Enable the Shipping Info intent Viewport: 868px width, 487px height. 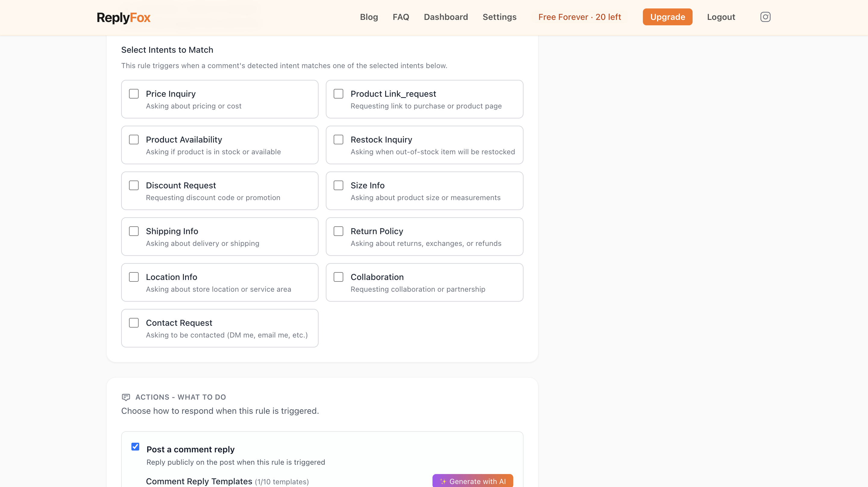click(x=134, y=231)
